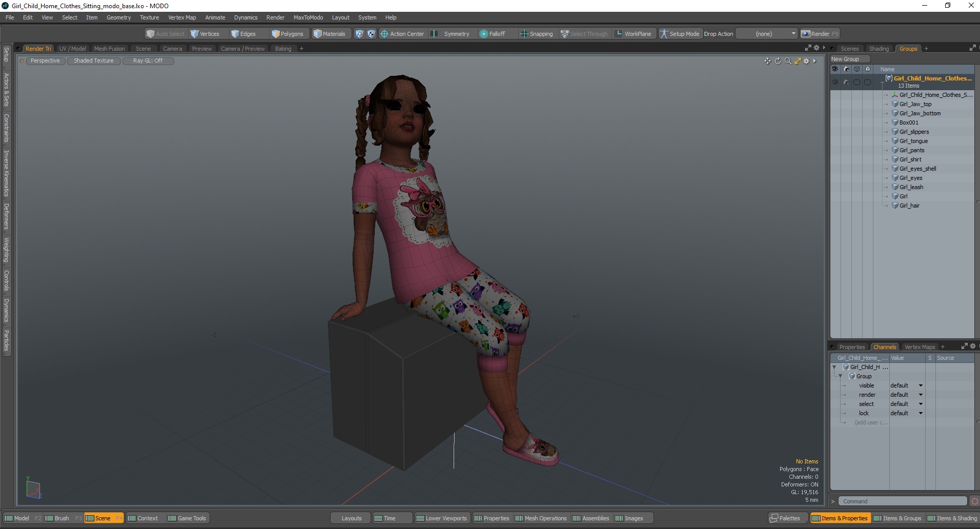The image size is (980, 529).
Task: Click the Group item icon in Channels
Action: [x=852, y=376]
